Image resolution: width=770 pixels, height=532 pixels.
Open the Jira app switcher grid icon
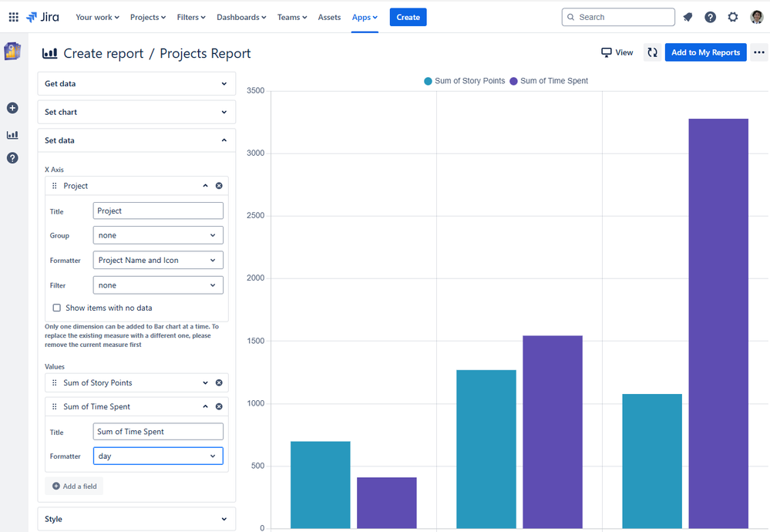pos(13,17)
